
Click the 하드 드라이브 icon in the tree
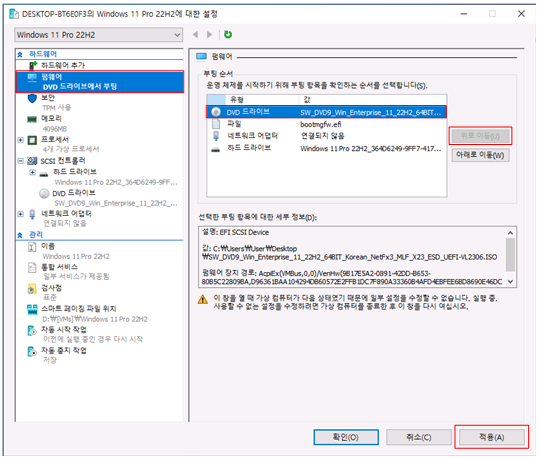(44, 174)
